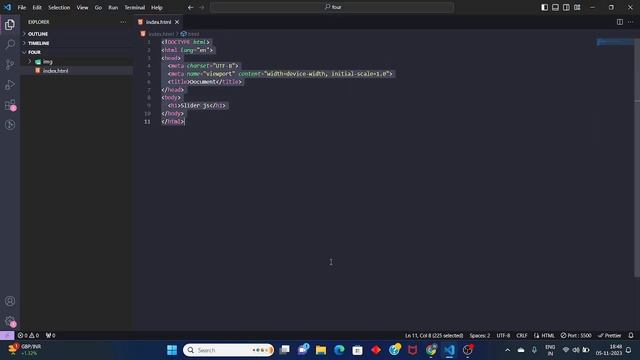
Task: Expand the img folder
Action: (77, 62)
